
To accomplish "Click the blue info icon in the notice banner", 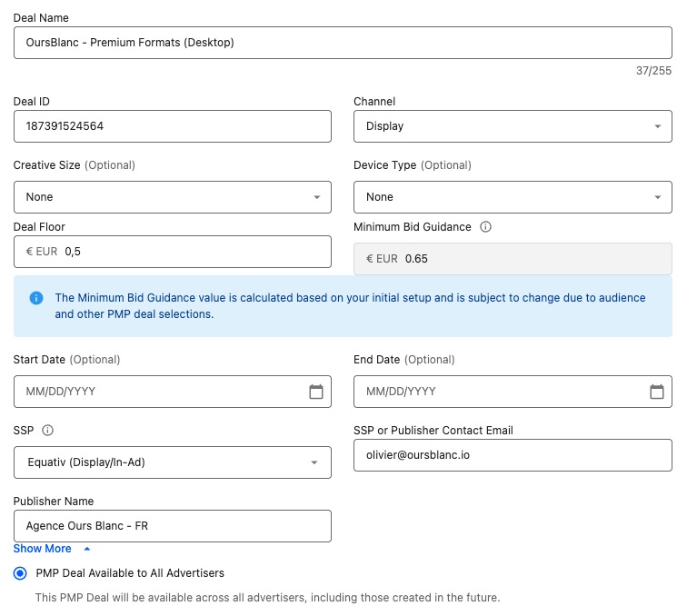I will click(36, 298).
